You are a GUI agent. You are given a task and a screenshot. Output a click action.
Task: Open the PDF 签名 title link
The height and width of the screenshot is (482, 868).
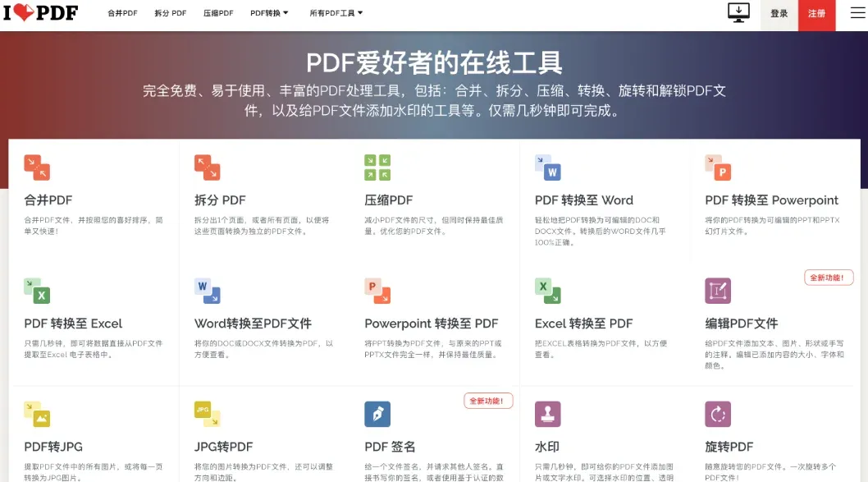point(390,447)
